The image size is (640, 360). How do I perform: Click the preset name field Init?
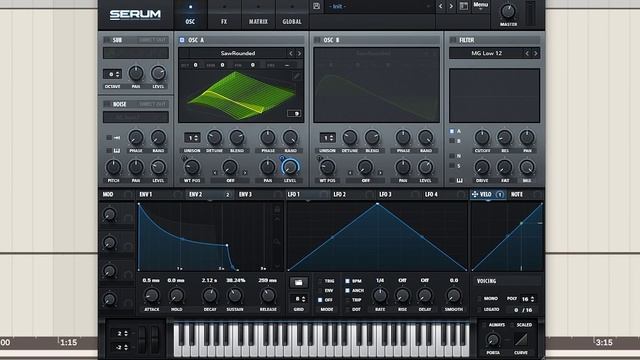pos(379,7)
